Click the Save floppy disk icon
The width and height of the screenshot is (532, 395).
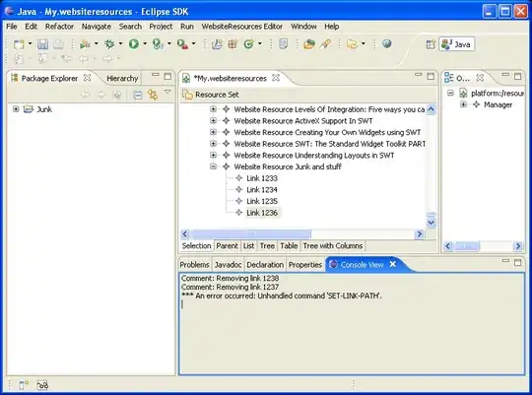(x=42, y=44)
